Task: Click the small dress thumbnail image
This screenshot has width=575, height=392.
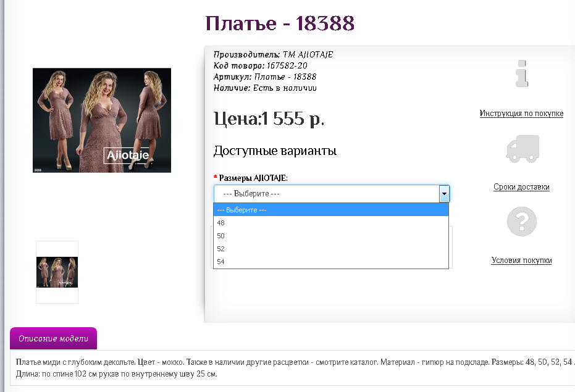Action: tap(57, 272)
